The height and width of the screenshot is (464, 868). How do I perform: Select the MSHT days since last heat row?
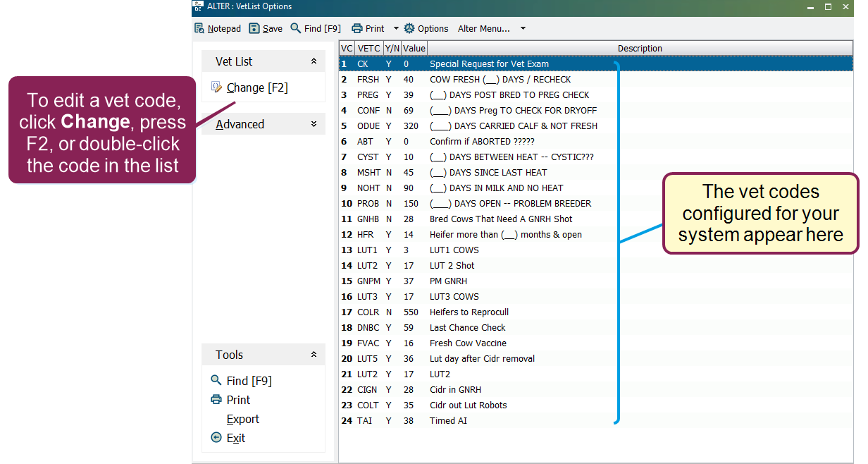point(595,173)
